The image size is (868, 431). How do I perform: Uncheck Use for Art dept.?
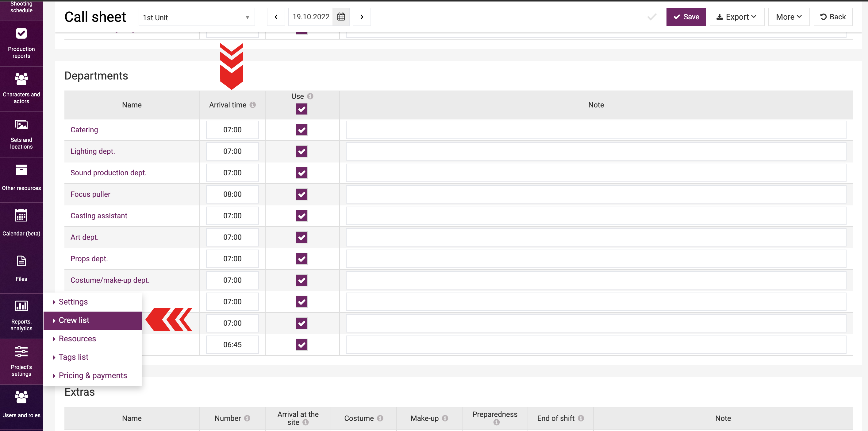click(x=301, y=237)
